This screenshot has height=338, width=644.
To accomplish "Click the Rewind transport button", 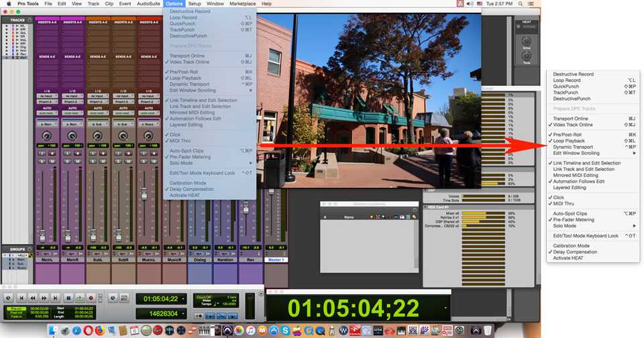I will tap(32, 298).
